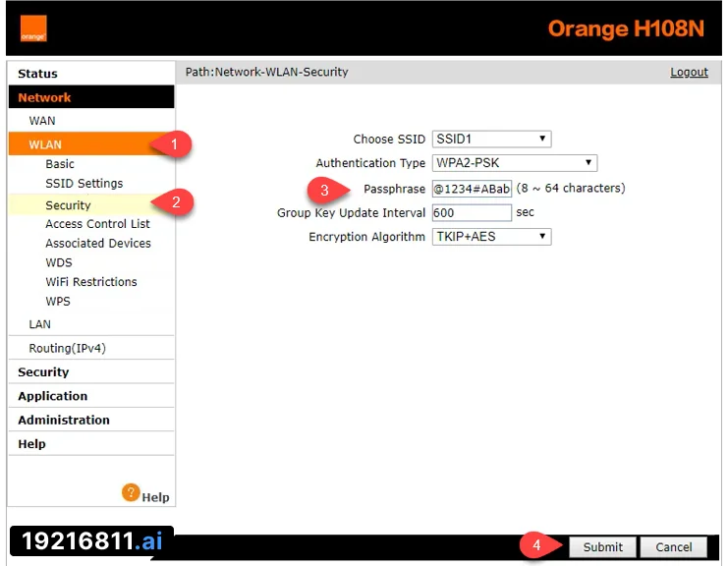The height and width of the screenshot is (566, 728).
Task: Click the Help text link at sidebar bottom
Action: pos(155,497)
